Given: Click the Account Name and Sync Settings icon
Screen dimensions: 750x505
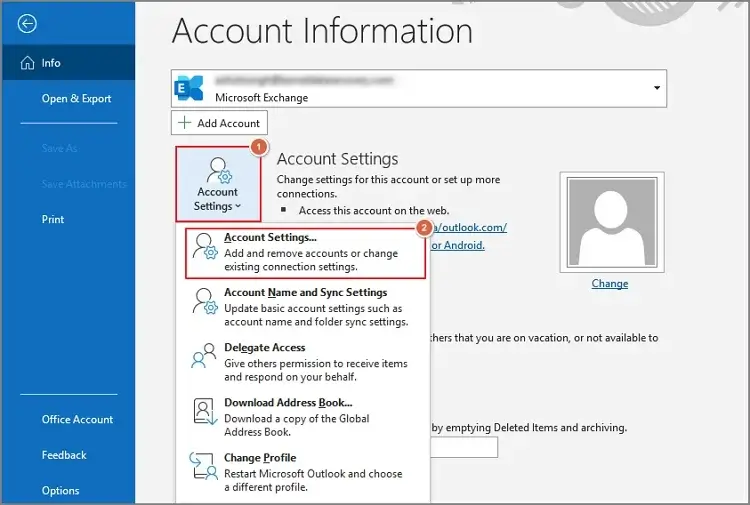Looking at the screenshot, I should click(205, 301).
